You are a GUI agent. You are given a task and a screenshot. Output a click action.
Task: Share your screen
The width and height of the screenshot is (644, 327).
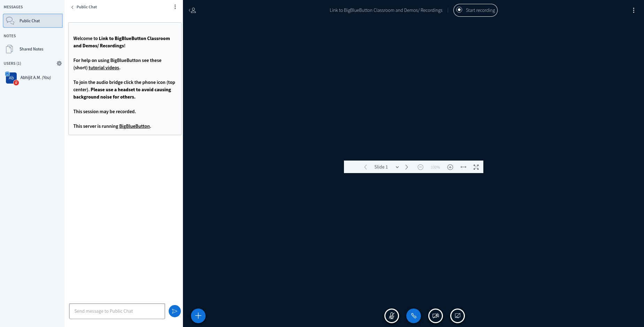pos(457,316)
